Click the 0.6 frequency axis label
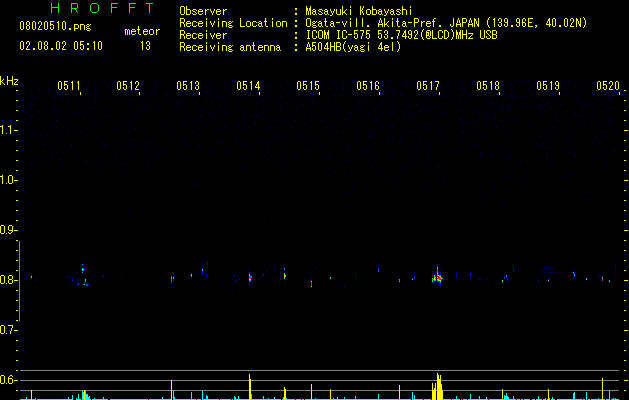This screenshot has width=629, height=400. pos(8,380)
